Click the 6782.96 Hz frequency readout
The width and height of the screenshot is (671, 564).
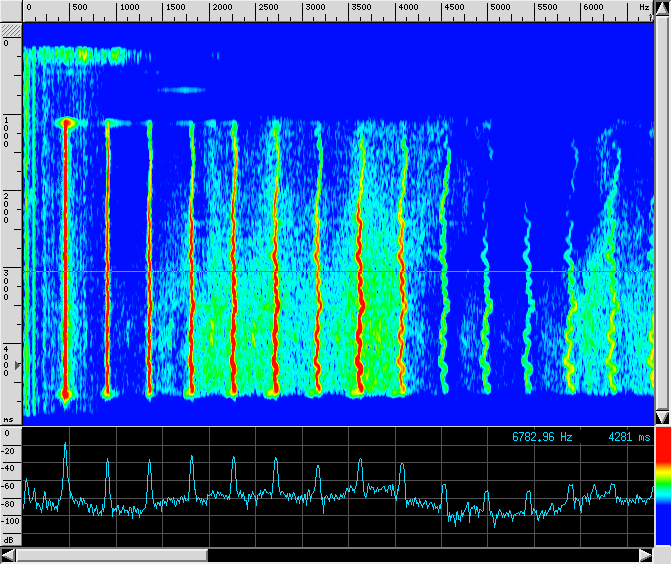click(542, 437)
